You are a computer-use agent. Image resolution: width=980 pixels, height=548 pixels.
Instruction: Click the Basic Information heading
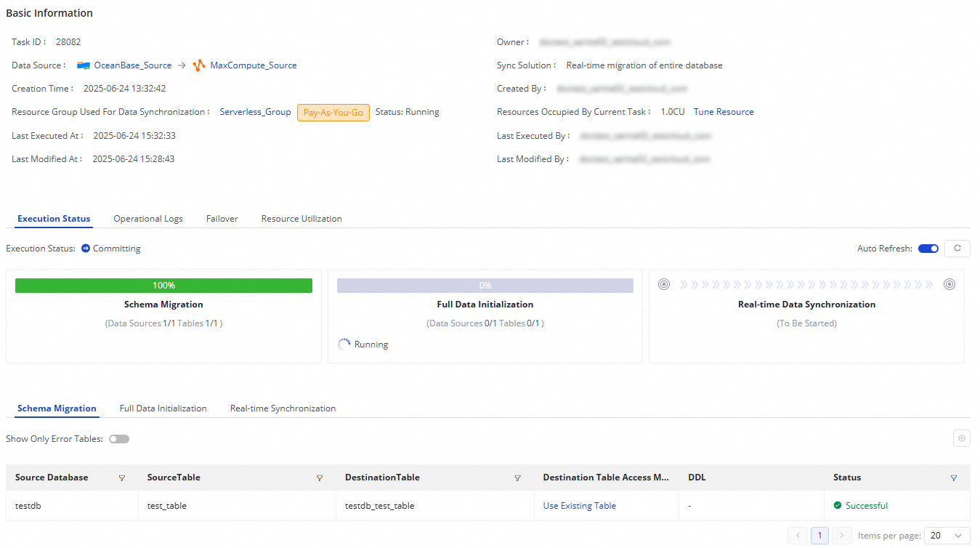(x=49, y=13)
